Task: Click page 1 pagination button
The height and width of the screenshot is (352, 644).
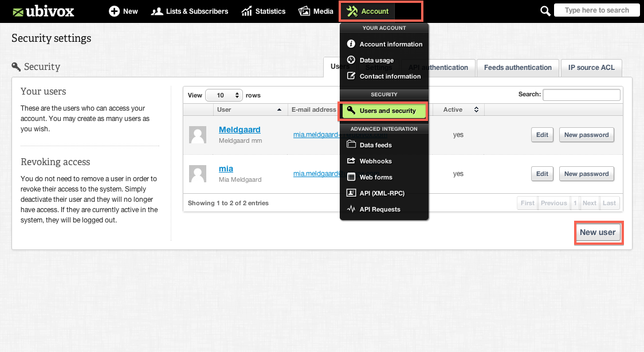Action: [575, 203]
